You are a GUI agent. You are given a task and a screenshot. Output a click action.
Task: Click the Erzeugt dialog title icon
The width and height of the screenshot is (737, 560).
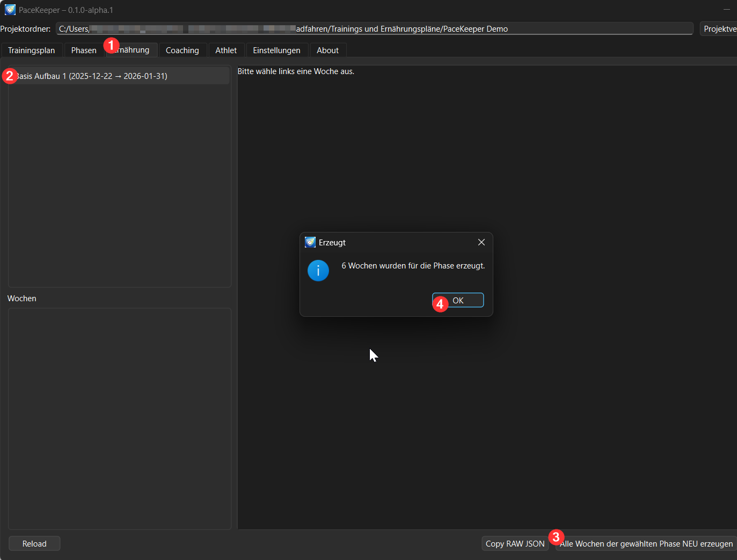click(x=310, y=242)
